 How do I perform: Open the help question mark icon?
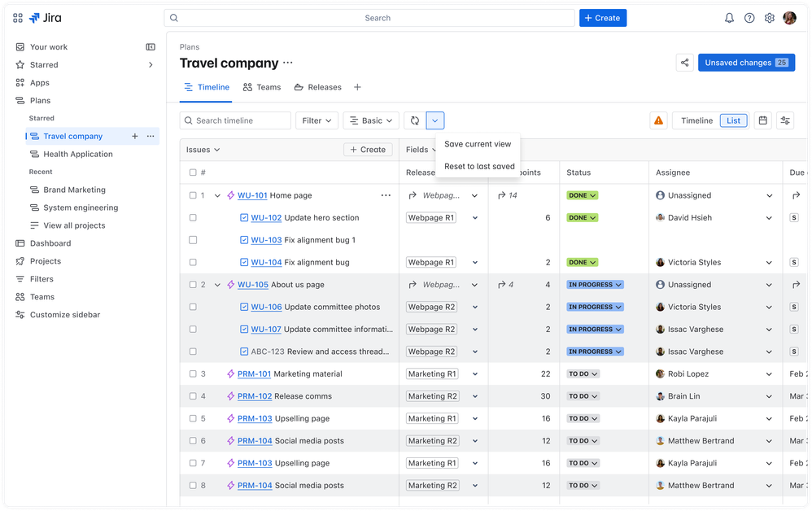749,18
